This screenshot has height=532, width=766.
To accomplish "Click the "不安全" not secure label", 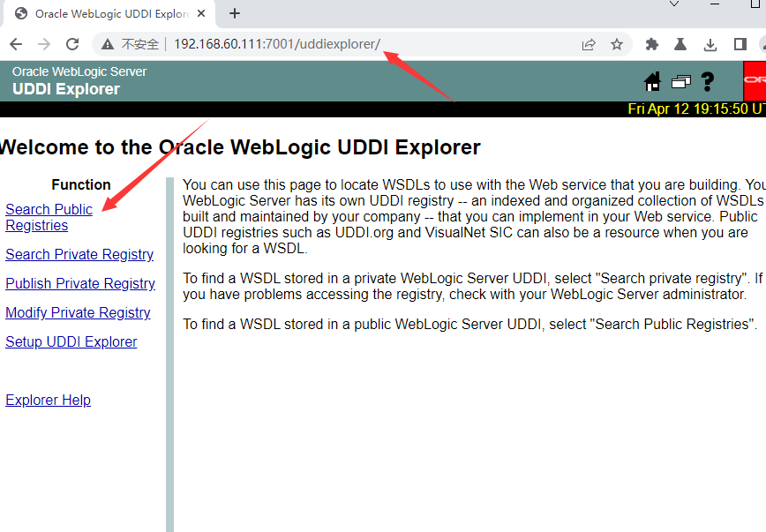I will [x=140, y=45].
